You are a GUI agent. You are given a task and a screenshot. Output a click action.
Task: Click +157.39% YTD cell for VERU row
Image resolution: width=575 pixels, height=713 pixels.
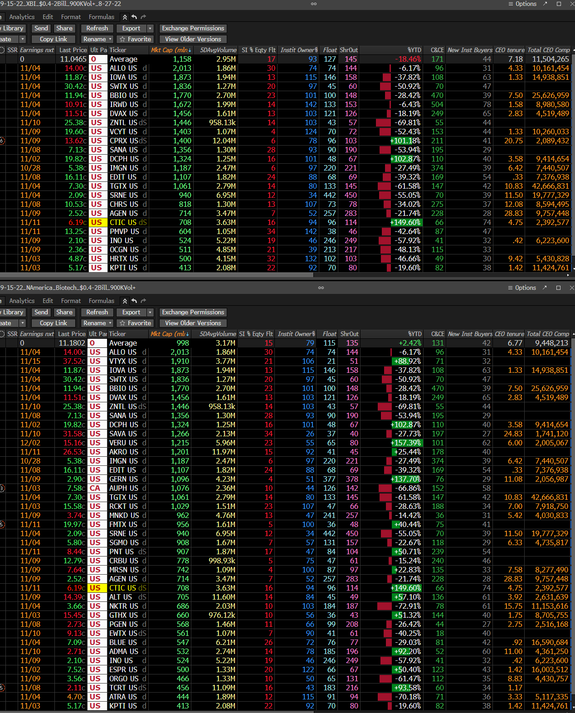(x=406, y=443)
